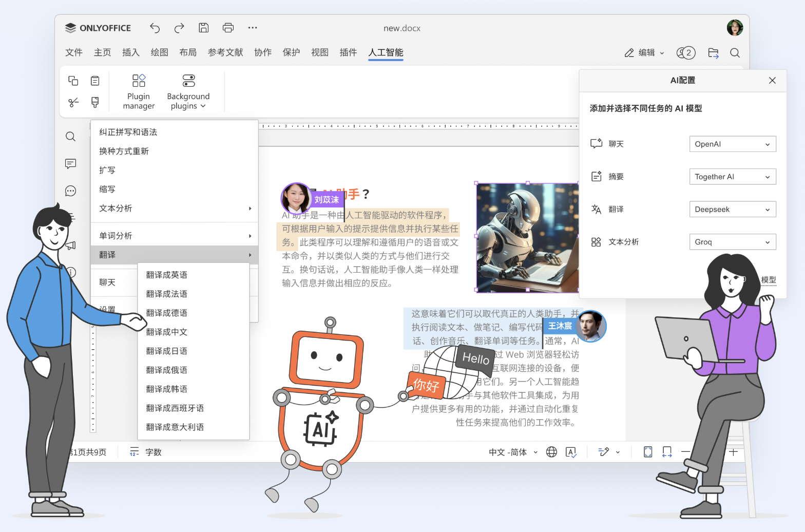This screenshot has width=805, height=532.
Task: Click the copy icon in toolbar
Action: coord(73,81)
